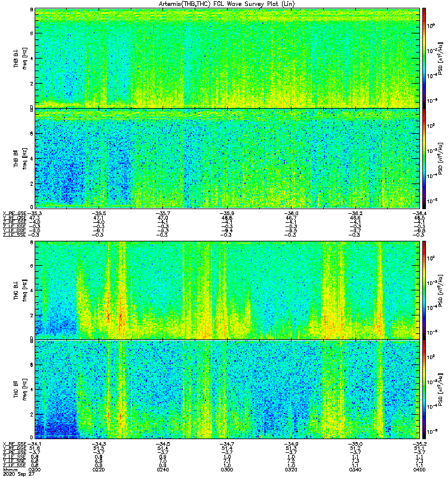448x478 pixels.
Task: Click the Y_RE_GSE value "47.0"
Action: click(x=162, y=218)
